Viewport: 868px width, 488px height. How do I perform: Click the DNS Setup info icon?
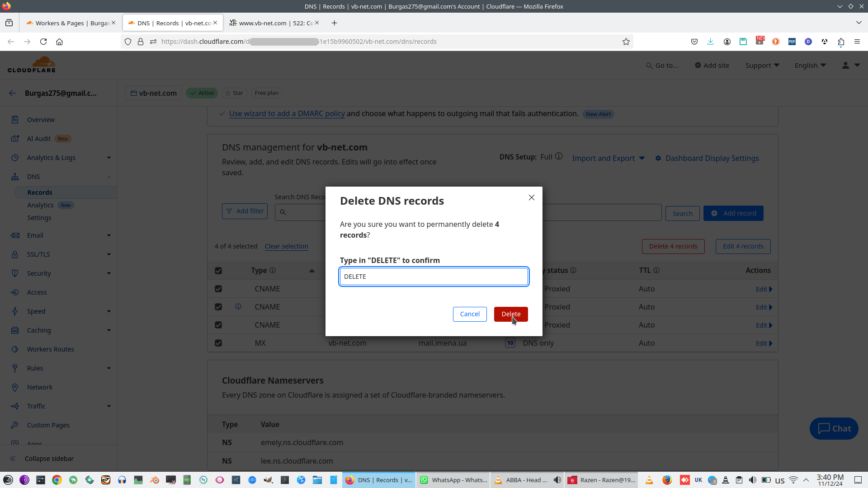coord(559,156)
